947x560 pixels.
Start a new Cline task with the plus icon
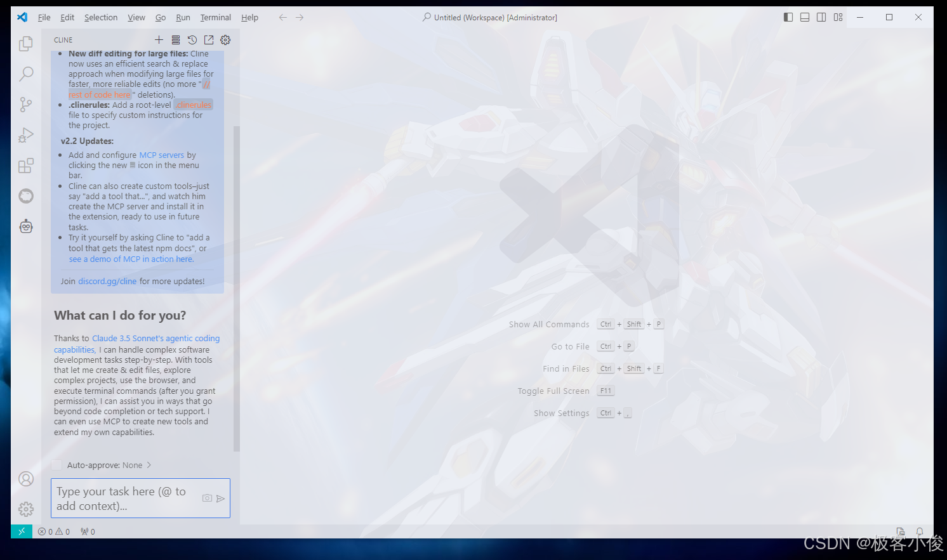pyautogui.click(x=159, y=39)
